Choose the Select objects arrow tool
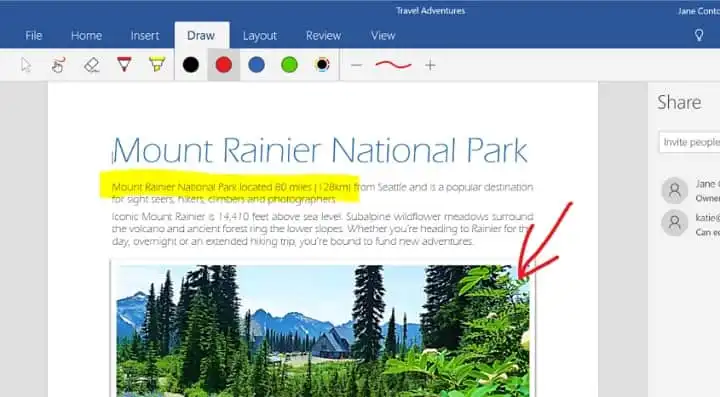Screen dimensions: 720x397 pyautogui.click(x=26, y=65)
